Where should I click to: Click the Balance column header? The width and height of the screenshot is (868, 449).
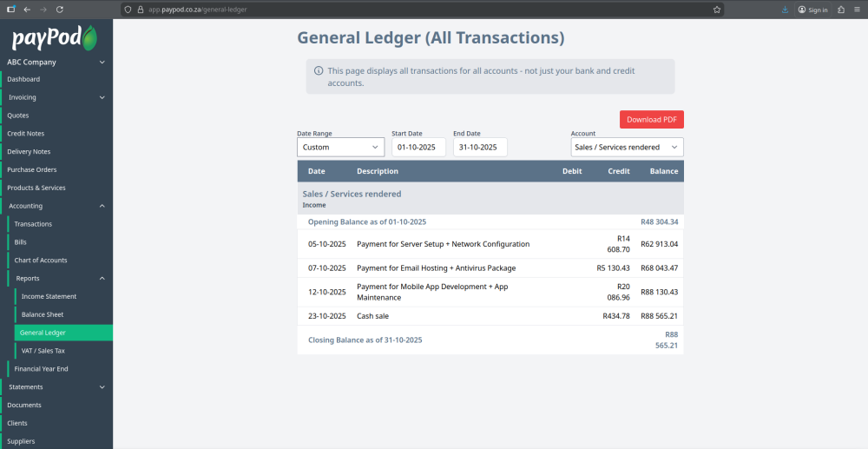point(664,171)
